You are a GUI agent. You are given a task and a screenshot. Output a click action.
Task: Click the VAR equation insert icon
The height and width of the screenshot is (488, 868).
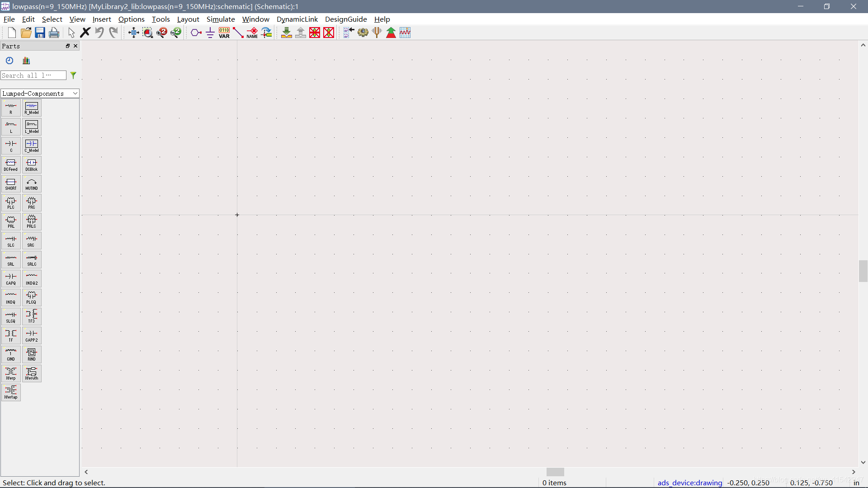coord(224,33)
